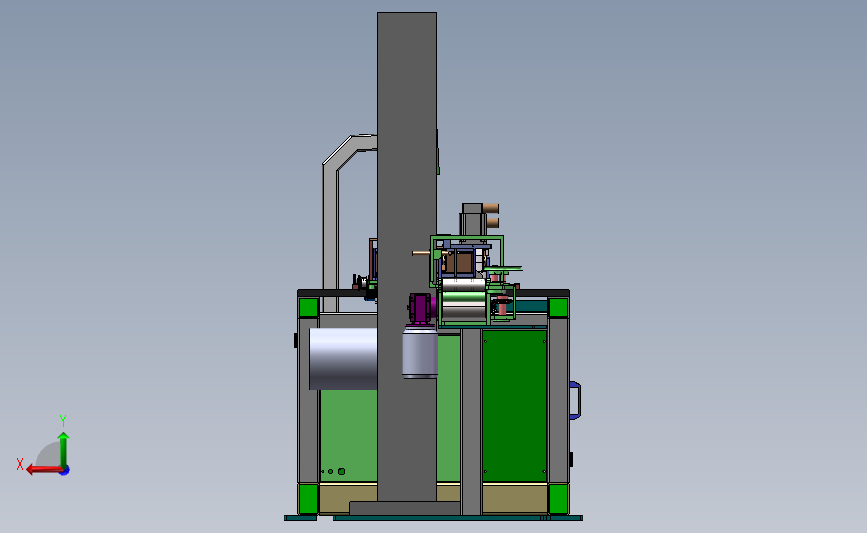Click the green Y axis arrow of the triad
This screenshot has width=867, height=533.
point(64,449)
